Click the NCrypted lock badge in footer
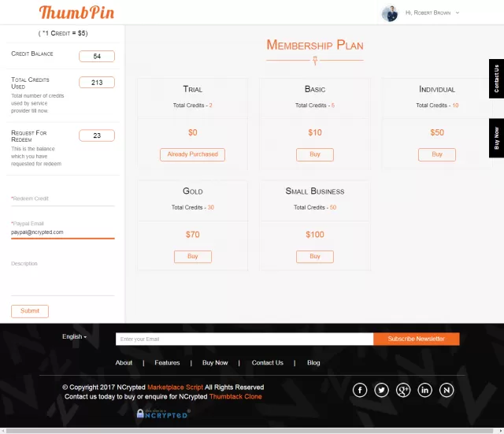The width and height of the screenshot is (504, 434). (x=163, y=414)
